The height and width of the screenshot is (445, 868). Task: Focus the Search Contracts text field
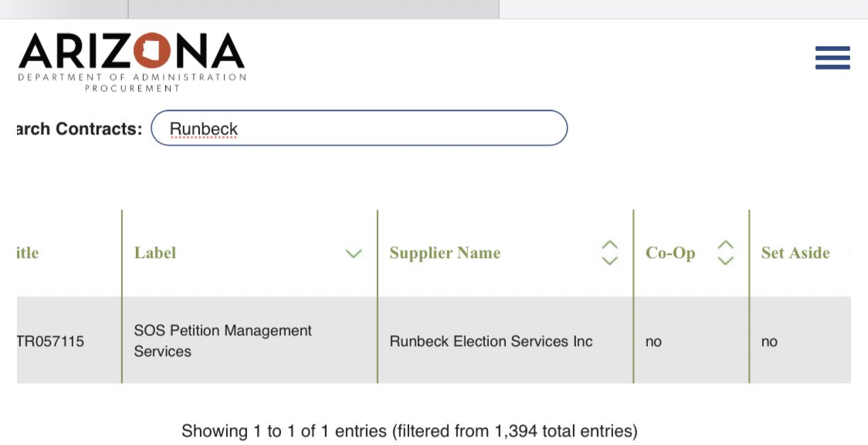tap(359, 128)
